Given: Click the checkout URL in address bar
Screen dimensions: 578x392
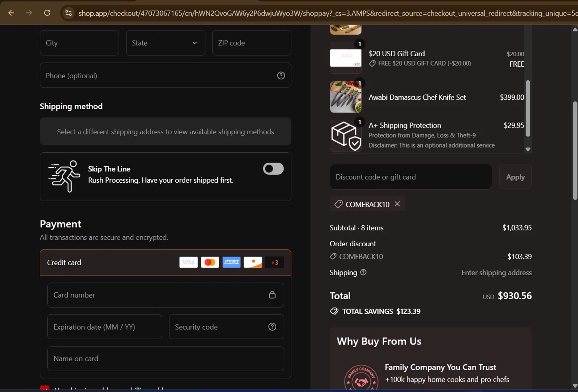Looking at the screenshot, I should click(x=328, y=13).
